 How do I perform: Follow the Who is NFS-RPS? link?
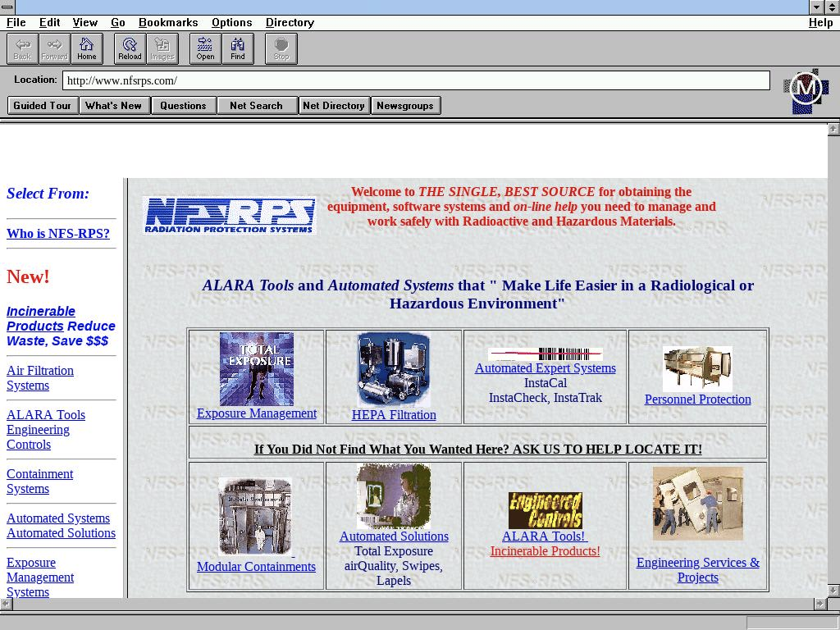58,234
